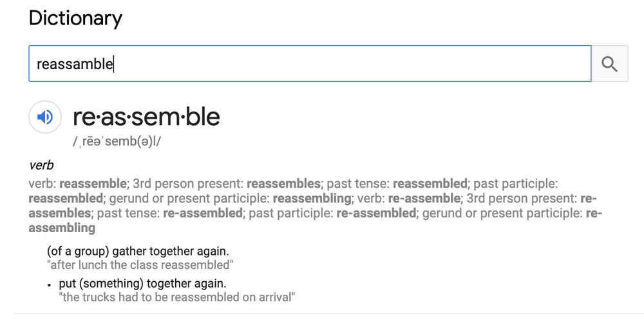This screenshot has width=644, height=327.
Task: Click definition 'gather together again'
Action: (138, 251)
